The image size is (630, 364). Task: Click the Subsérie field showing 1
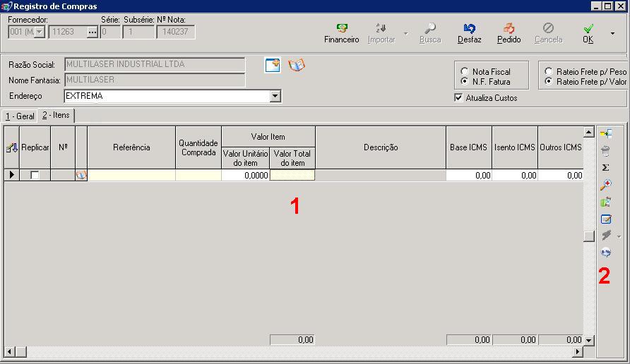coord(138,32)
